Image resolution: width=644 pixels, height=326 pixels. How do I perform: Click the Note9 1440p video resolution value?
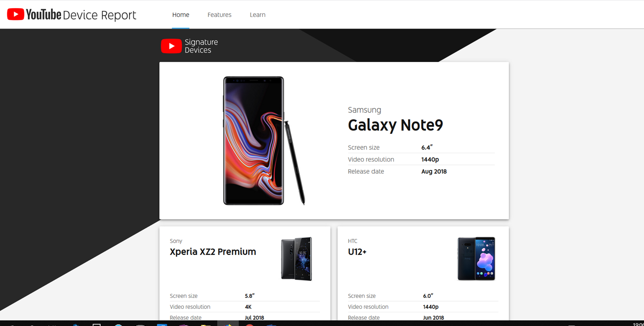430,160
